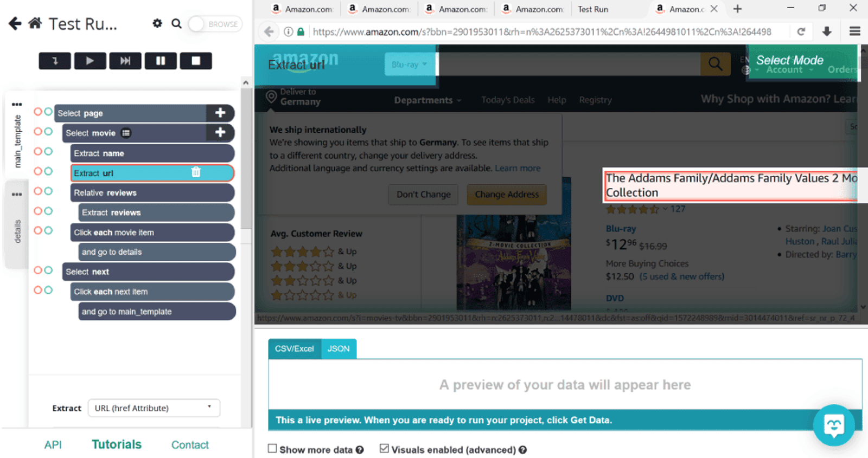Start the test run with play button

[x=90, y=61]
